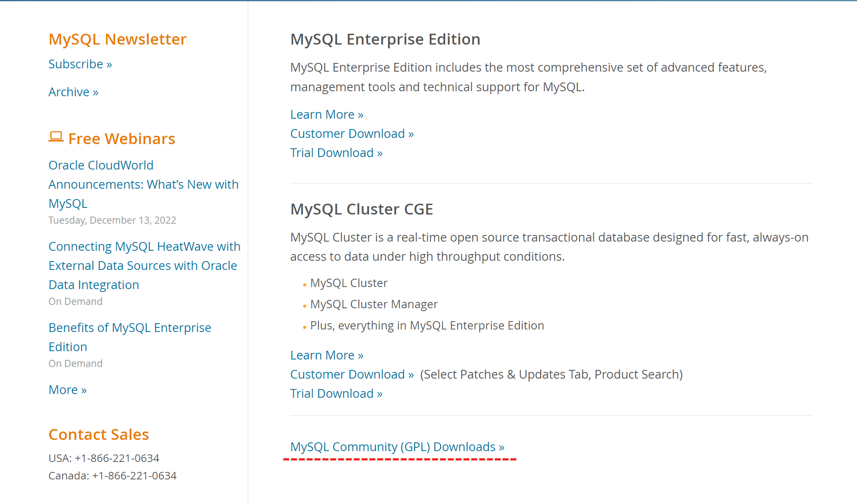Screen dimensions: 857x504
Task: Click More » under Free Webinars
Action: click(x=68, y=390)
